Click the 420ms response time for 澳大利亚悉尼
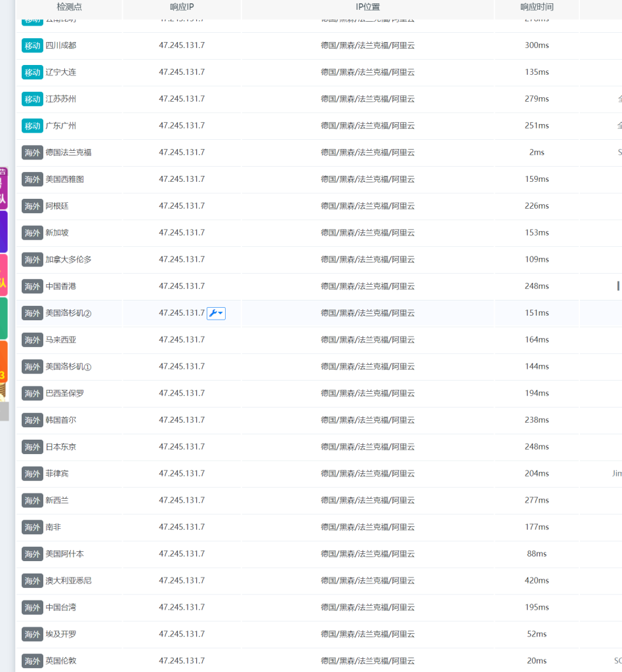This screenshot has height=672, width=622. click(537, 580)
